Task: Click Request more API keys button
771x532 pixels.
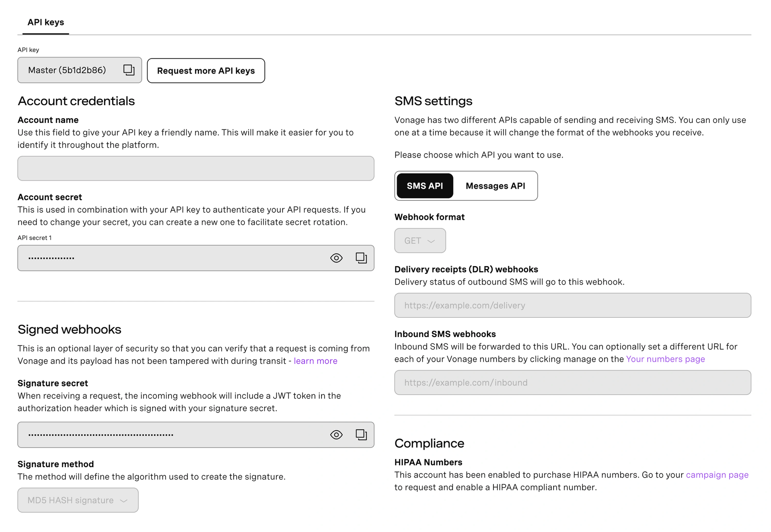Action: pos(206,71)
